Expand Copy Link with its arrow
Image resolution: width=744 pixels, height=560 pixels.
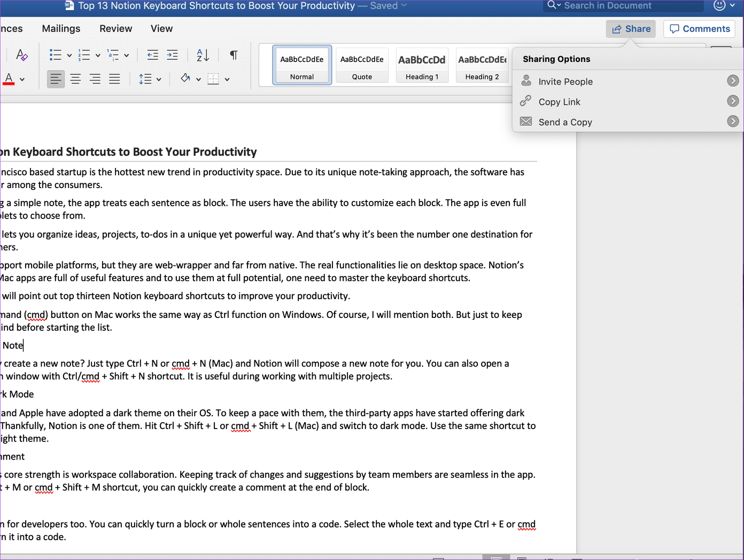[733, 101]
